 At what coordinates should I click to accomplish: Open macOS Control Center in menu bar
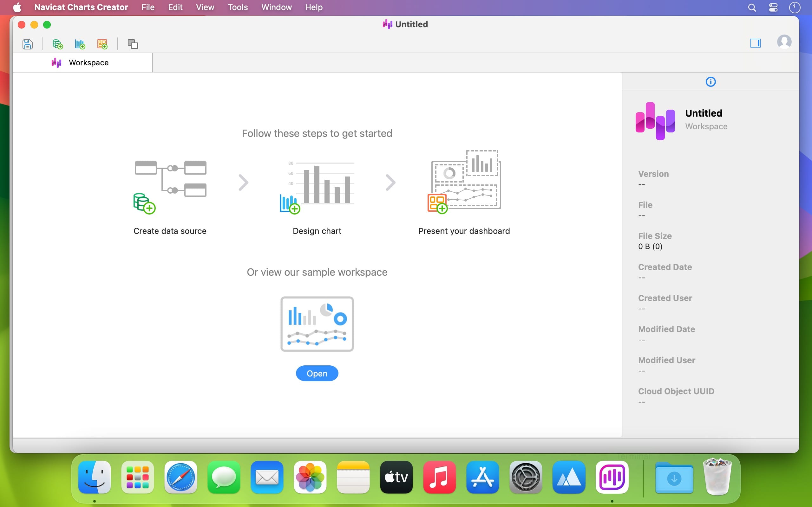pyautogui.click(x=773, y=7)
